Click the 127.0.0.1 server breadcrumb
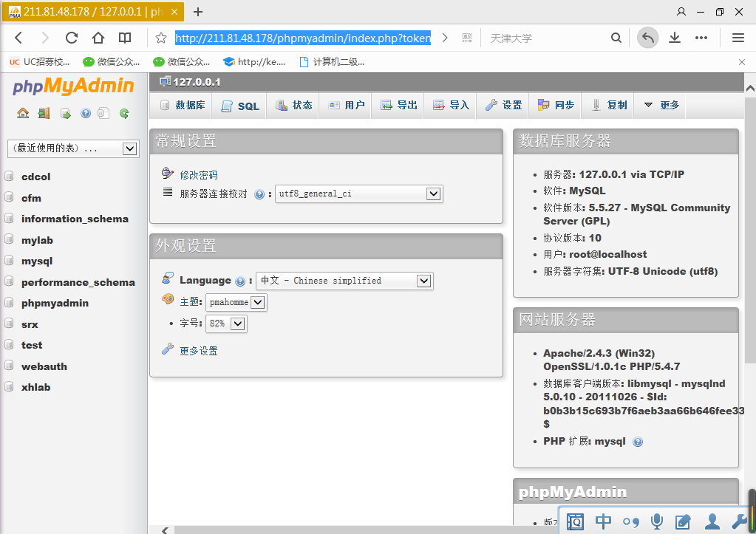 tap(197, 83)
